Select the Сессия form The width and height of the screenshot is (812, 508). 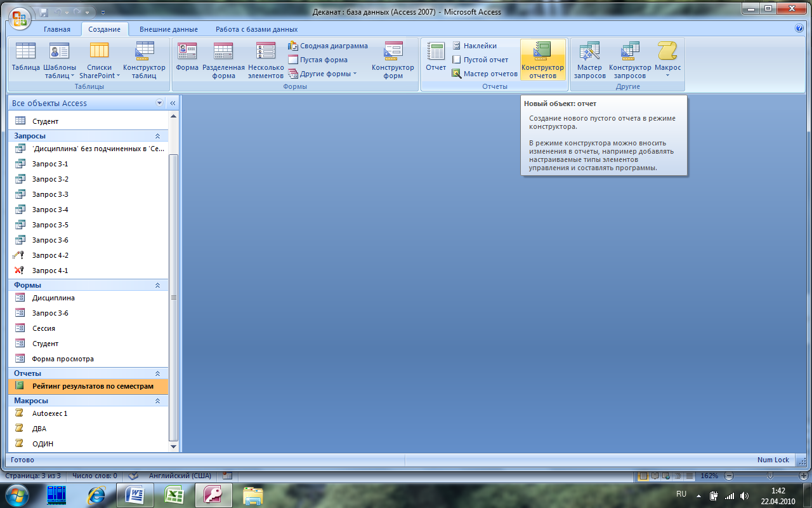click(x=88, y=328)
